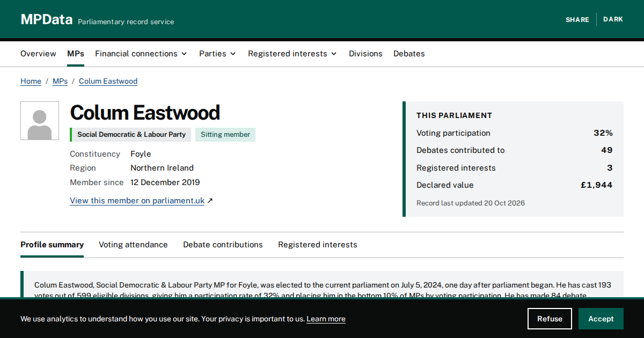The image size is (644, 338).
Task: Click the MPData logo
Action: coord(47,19)
